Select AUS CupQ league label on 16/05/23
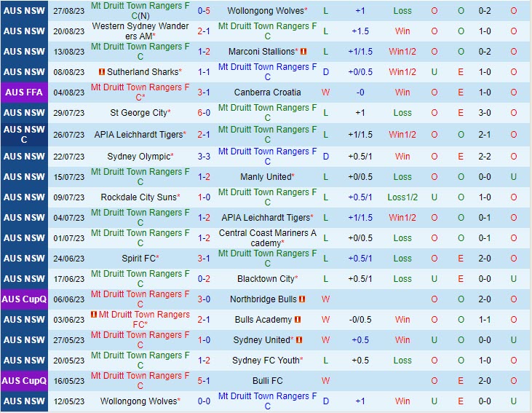Viewport: 532px width, 413px height. [x=24, y=381]
